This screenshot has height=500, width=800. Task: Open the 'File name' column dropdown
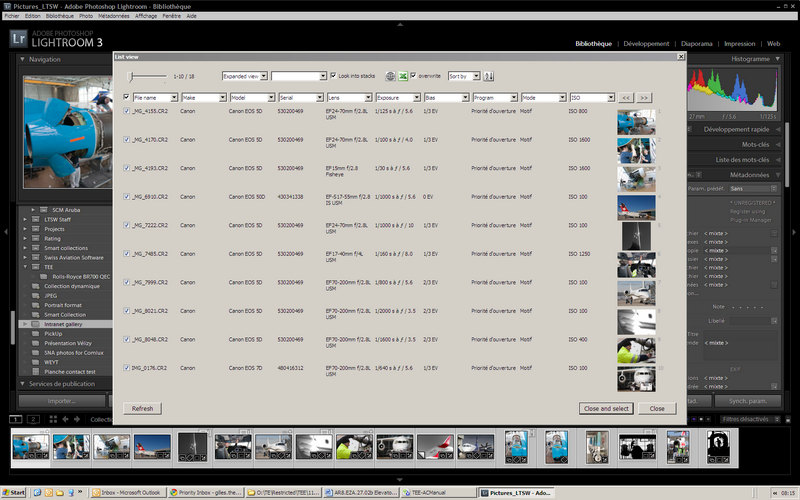coord(155,97)
